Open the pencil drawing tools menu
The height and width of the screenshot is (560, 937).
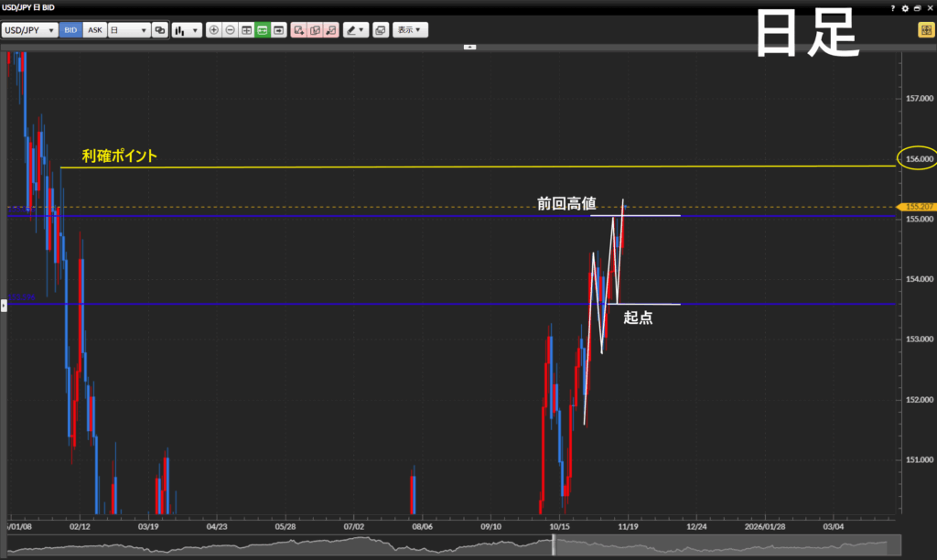[355, 30]
